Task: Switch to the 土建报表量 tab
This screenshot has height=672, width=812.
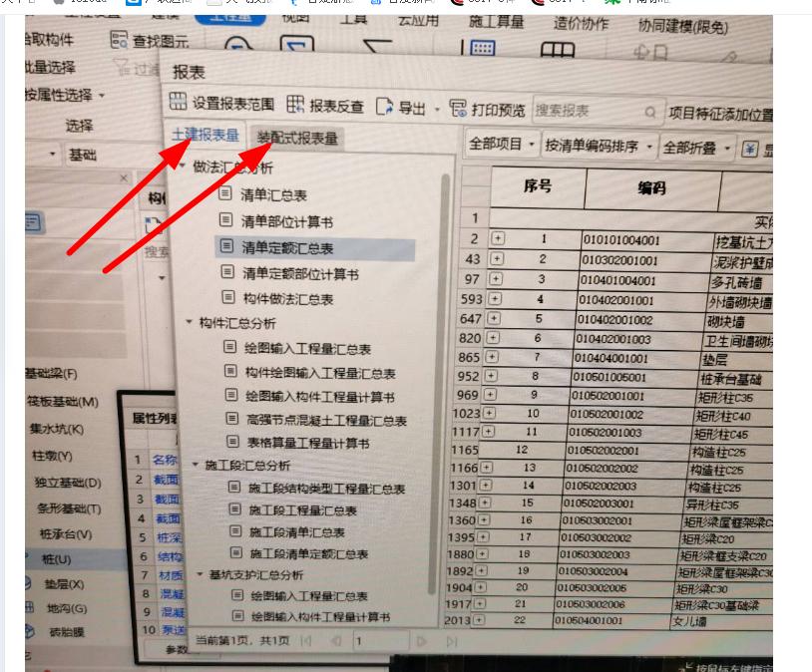Action: click(x=205, y=135)
